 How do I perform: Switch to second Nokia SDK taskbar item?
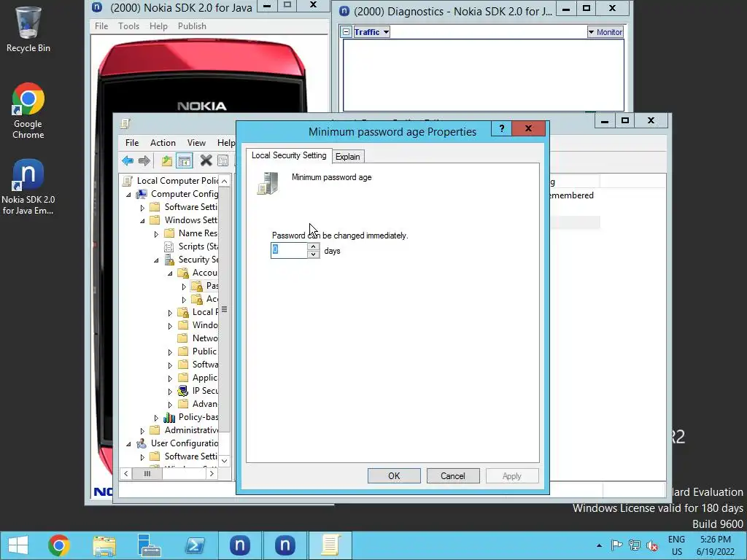285,545
